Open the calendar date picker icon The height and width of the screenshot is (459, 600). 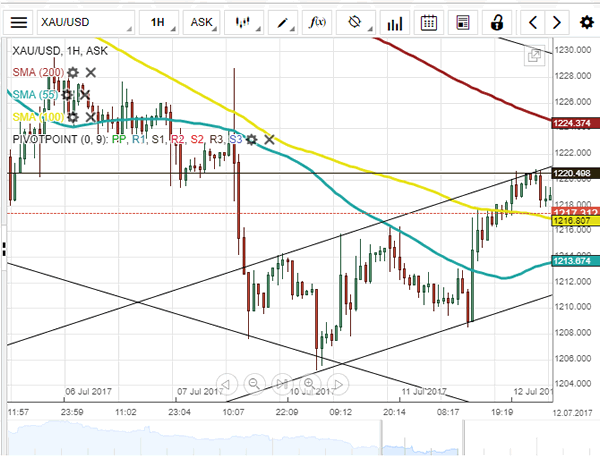point(429,23)
